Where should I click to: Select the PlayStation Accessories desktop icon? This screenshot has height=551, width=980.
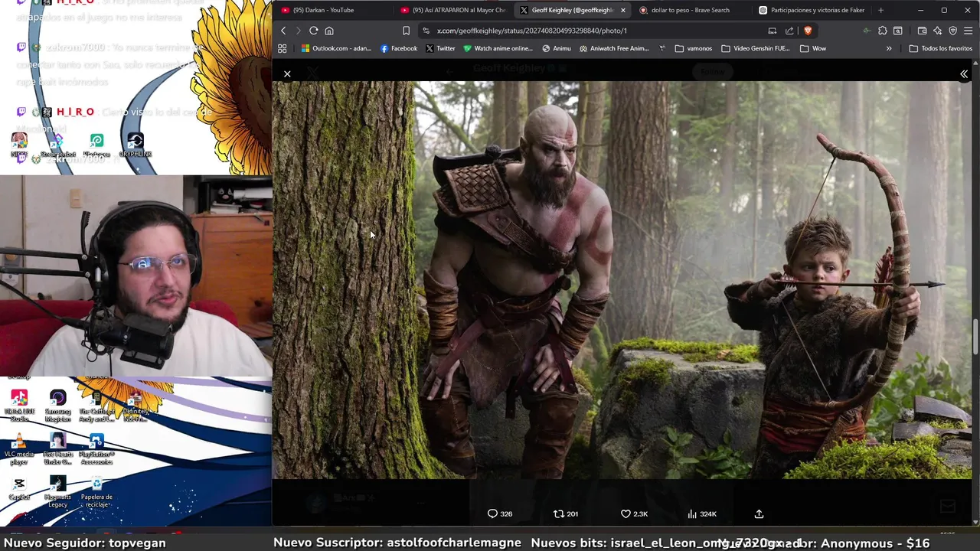(x=96, y=449)
